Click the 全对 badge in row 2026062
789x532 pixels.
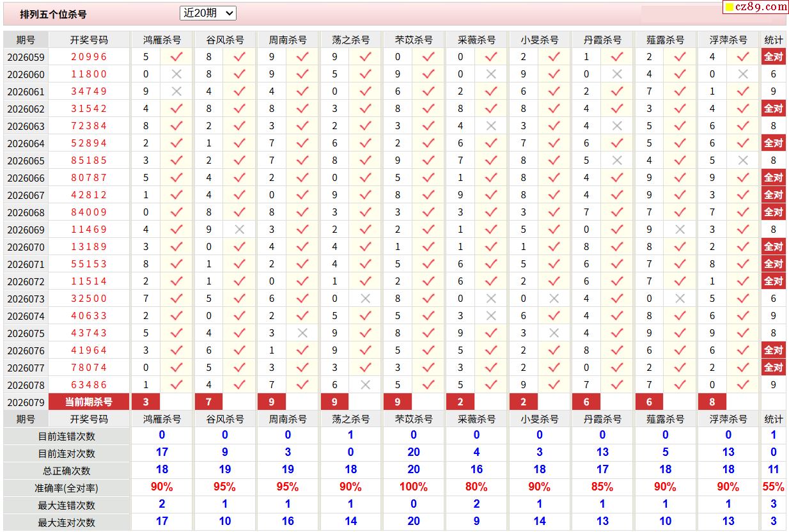pyautogui.click(x=774, y=109)
